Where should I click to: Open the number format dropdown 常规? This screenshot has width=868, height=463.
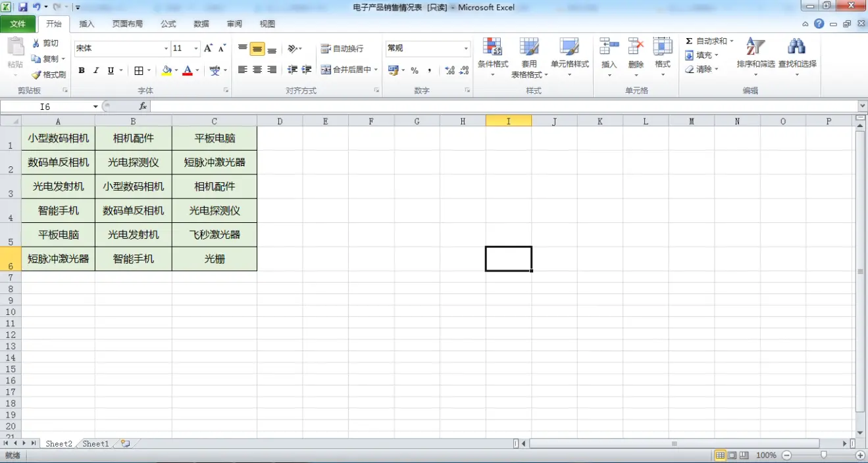[x=466, y=49]
